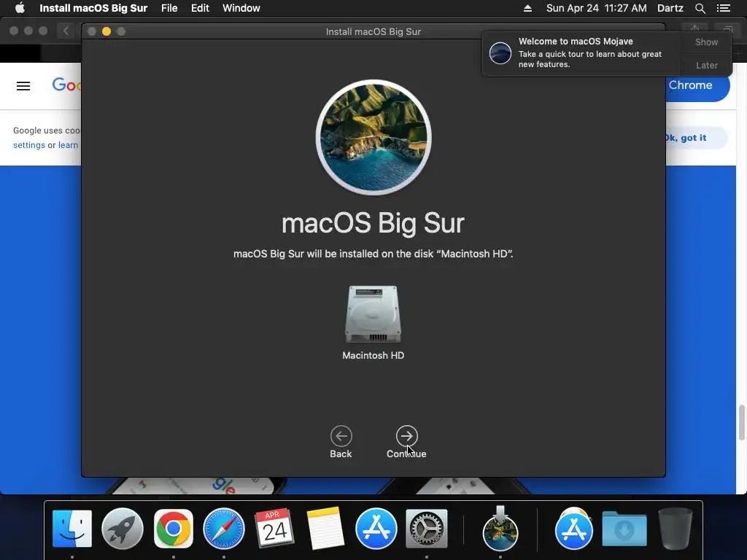Open Google Chrome from the Dock

(174, 529)
